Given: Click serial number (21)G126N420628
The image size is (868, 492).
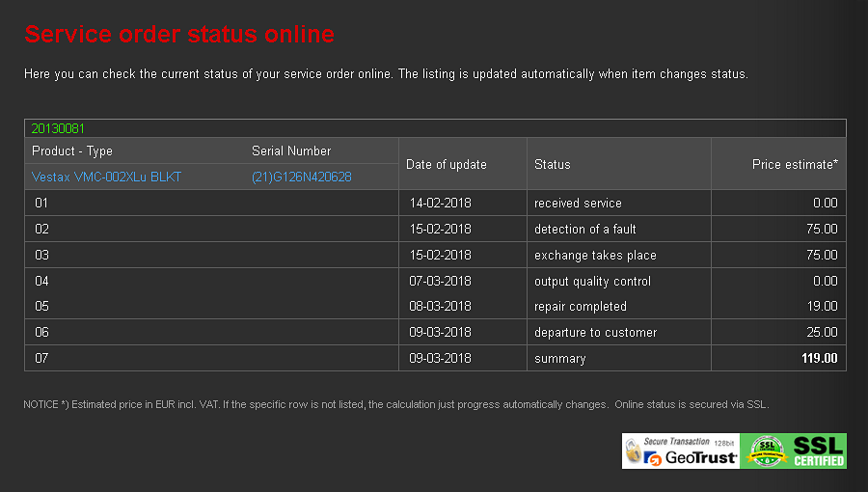Looking at the screenshot, I should tap(301, 178).
